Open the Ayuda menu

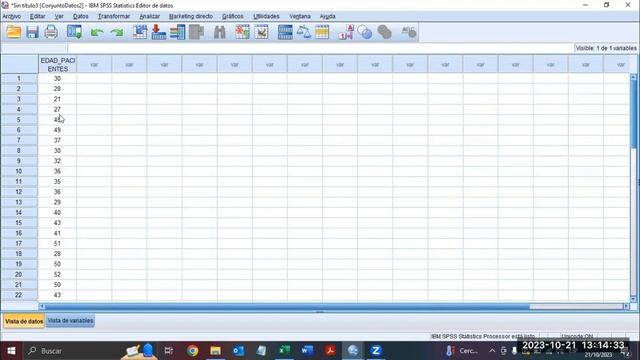(327, 16)
